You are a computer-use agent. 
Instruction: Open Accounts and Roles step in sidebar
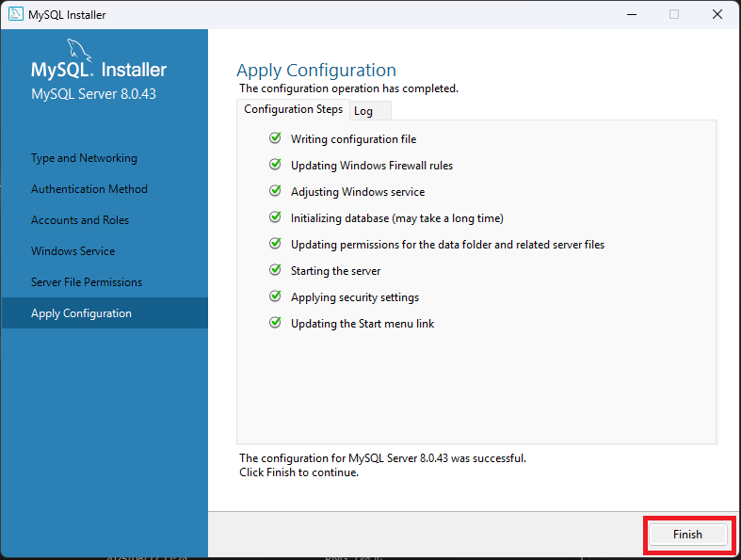(x=80, y=220)
